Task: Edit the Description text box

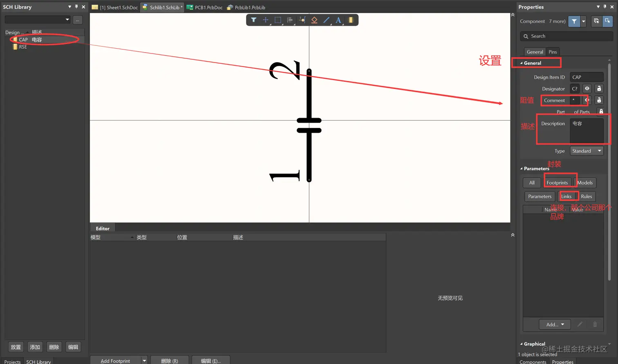Action: pos(587,131)
